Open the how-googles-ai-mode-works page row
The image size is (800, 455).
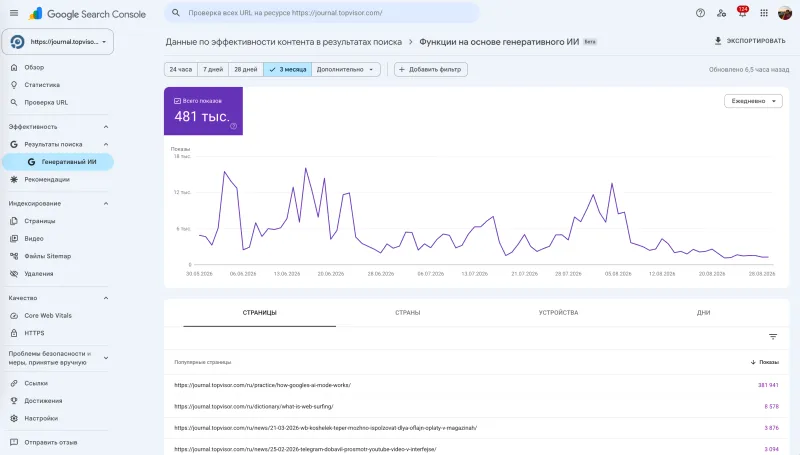477,385
